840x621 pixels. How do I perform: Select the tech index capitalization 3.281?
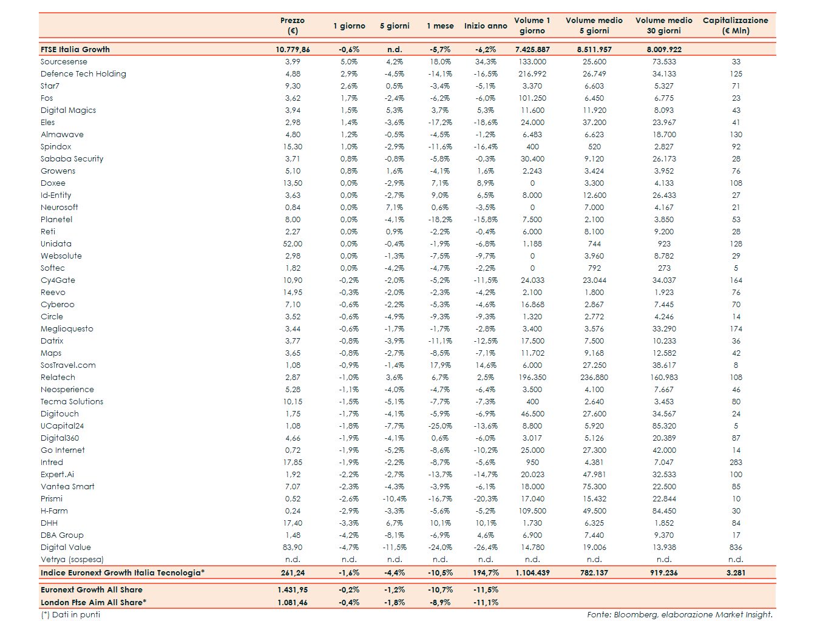click(x=736, y=572)
